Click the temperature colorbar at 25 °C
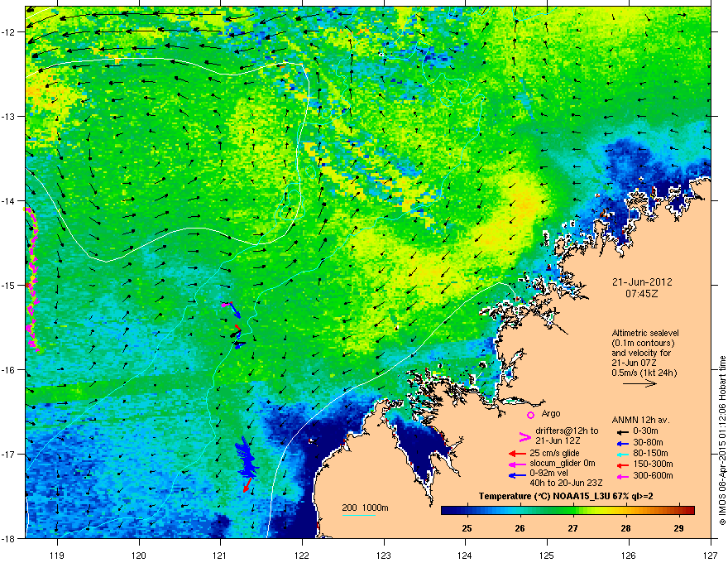This screenshot has height=563, width=728. tap(467, 510)
